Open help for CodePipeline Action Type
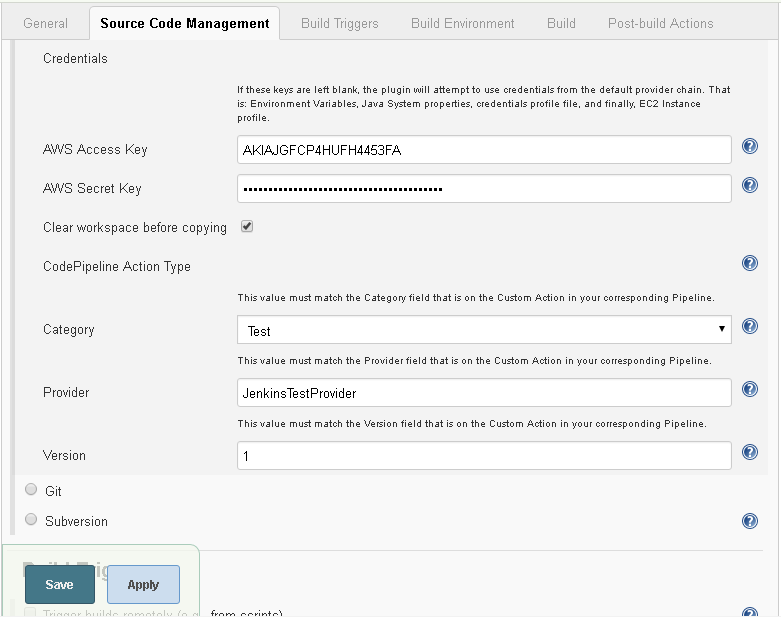The width and height of the screenshot is (781, 617). (750, 263)
